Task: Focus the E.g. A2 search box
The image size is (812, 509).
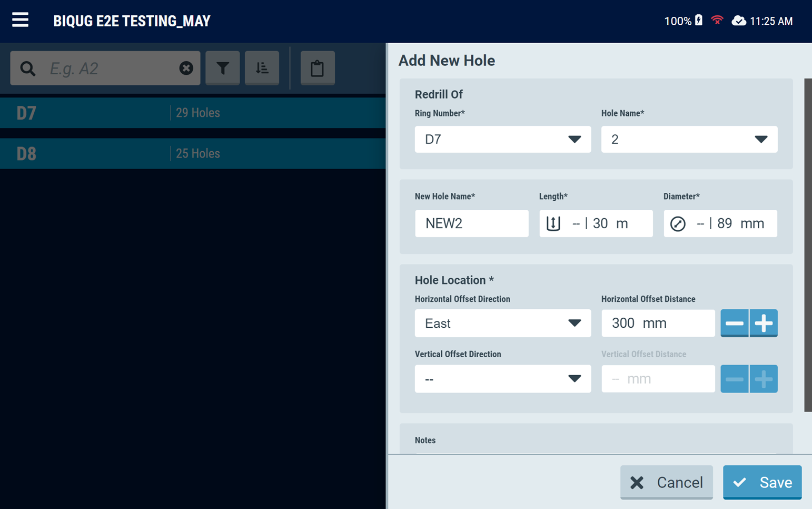Action: 105,68
